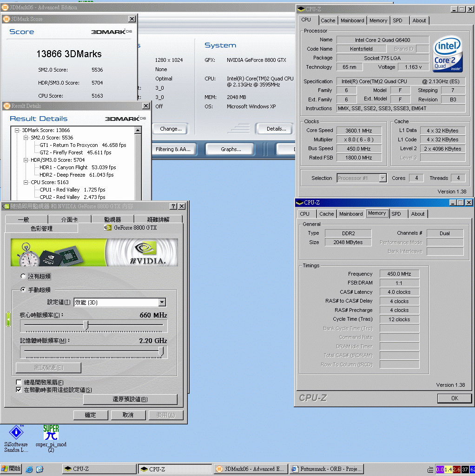This screenshot has height=476, width=475.
Task: Click the Windows Start button
Action: click(11, 469)
